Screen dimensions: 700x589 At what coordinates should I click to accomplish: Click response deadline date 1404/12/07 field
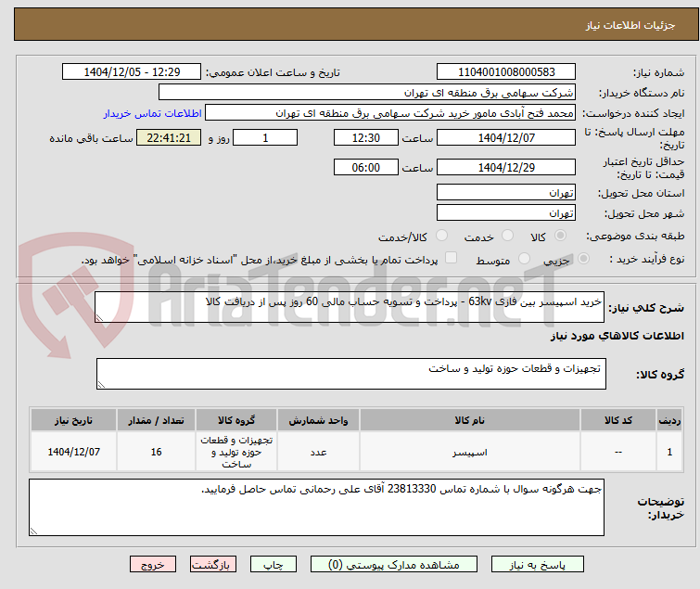[506, 137]
